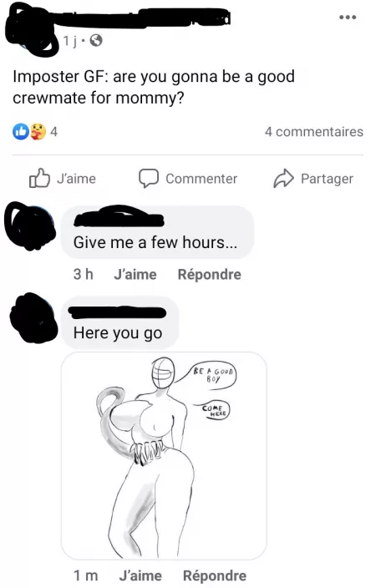Reply to the 'Give me a few hours' comment
The height and width of the screenshot is (588, 376).
[x=210, y=274]
